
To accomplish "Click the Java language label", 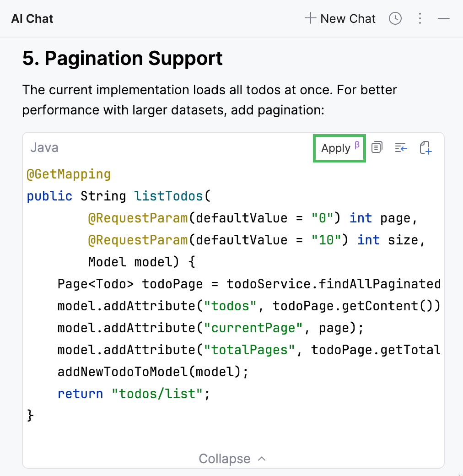I will [44, 148].
